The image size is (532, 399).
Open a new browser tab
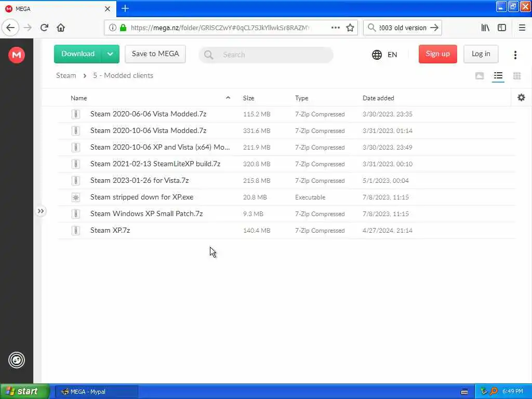[x=125, y=8]
